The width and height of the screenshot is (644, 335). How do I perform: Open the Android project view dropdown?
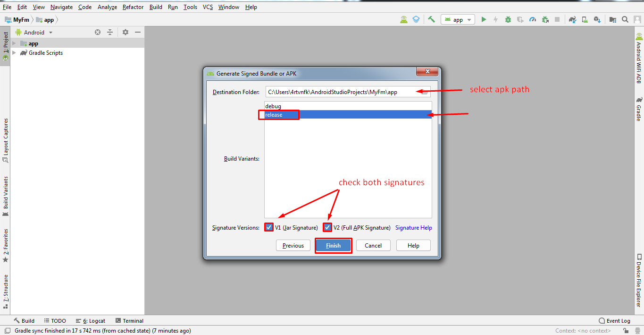(34, 32)
